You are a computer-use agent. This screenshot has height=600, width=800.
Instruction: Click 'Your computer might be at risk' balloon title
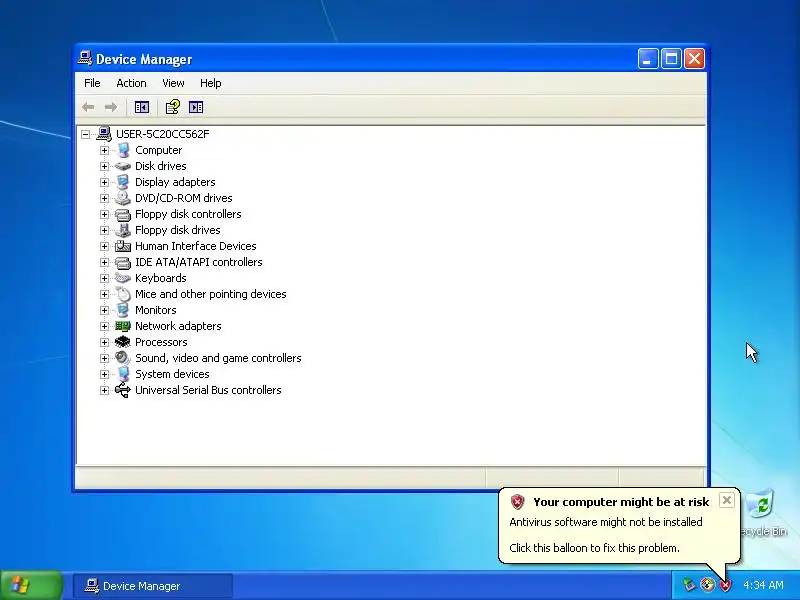click(x=621, y=502)
